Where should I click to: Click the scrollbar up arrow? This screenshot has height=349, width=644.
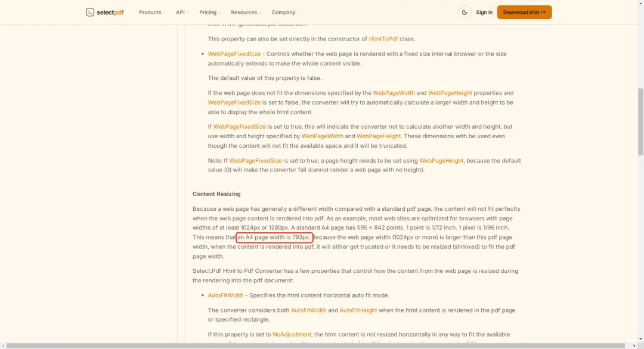(x=640, y=3)
